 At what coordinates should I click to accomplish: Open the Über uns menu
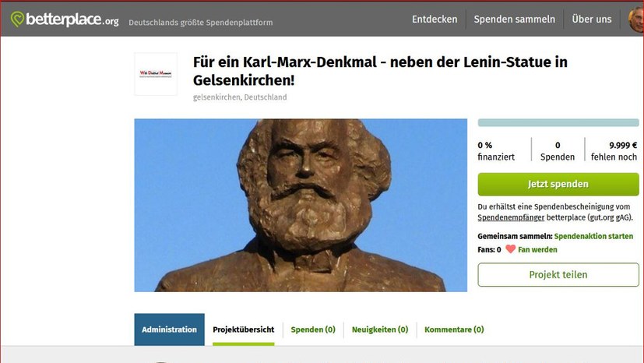pos(591,19)
